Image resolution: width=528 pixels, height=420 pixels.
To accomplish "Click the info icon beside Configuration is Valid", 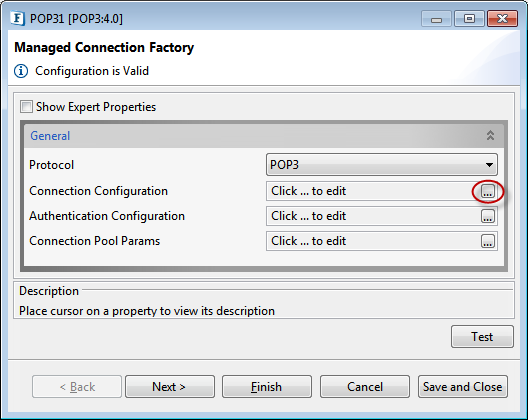I will 21,71.
